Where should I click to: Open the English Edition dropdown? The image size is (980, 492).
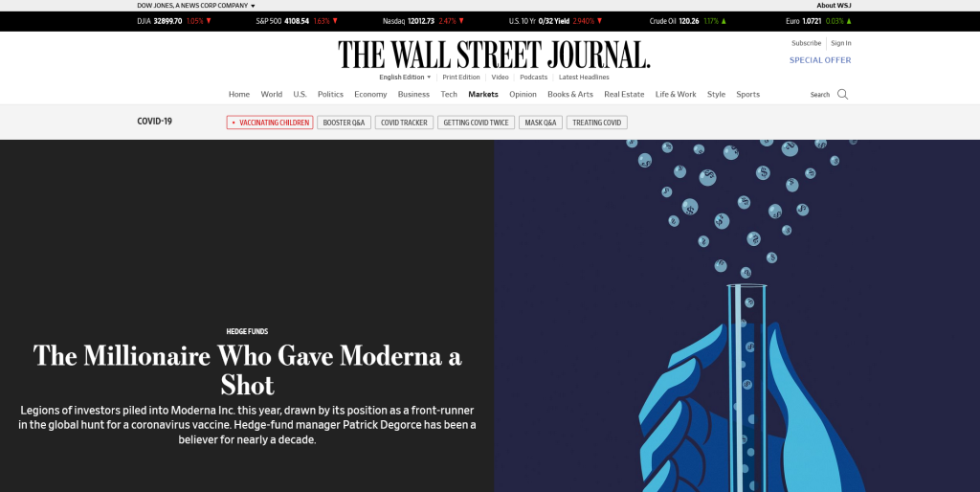405,77
